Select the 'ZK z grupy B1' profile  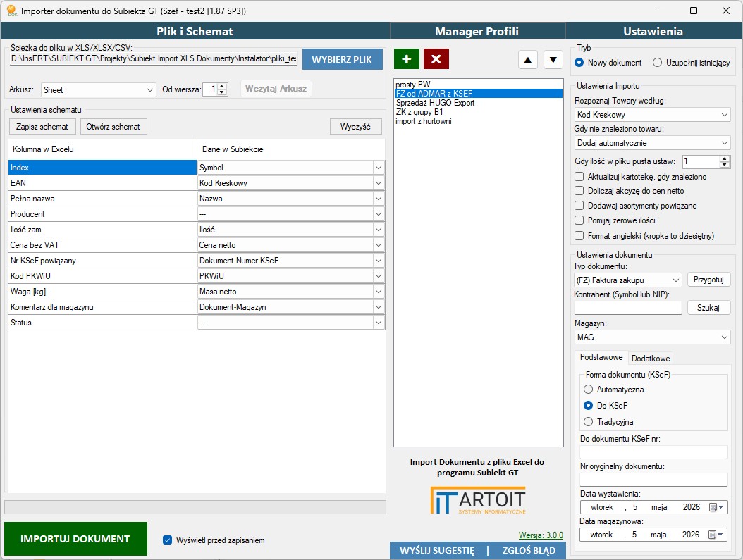(478, 112)
